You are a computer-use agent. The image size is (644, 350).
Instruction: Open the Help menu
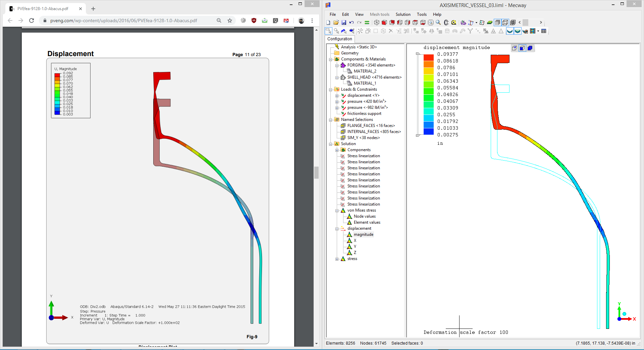point(437,14)
